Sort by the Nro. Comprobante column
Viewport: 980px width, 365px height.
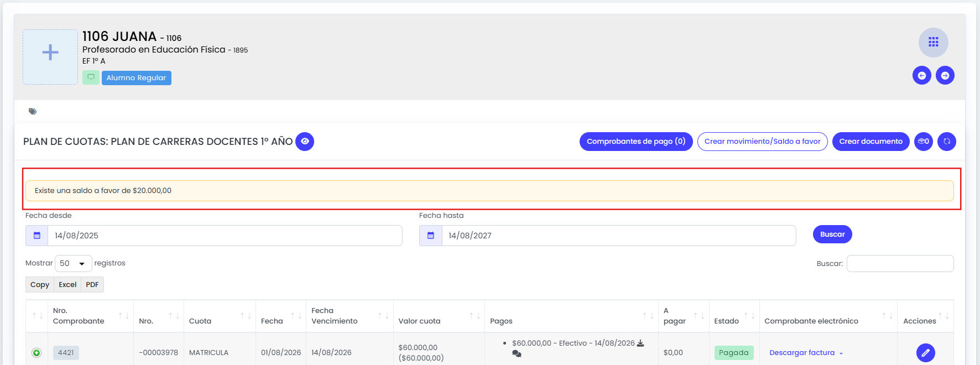(91, 316)
